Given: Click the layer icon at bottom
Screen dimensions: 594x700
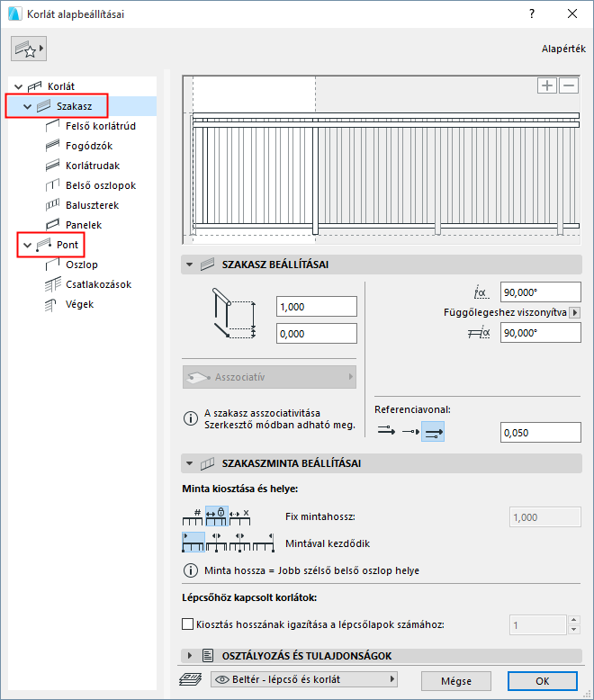Looking at the screenshot, I should [x=190, y=679].
